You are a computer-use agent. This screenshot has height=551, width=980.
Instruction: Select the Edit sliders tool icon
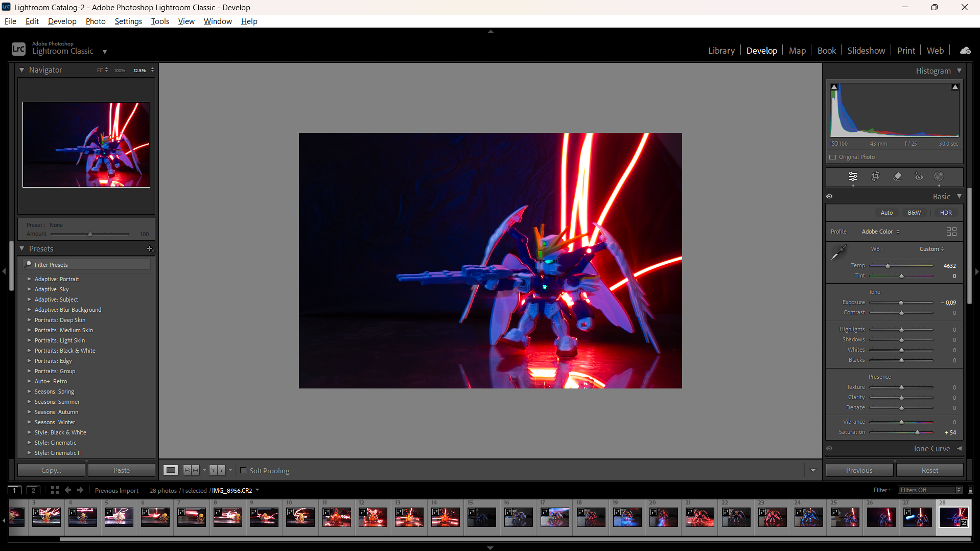(853, 176)
